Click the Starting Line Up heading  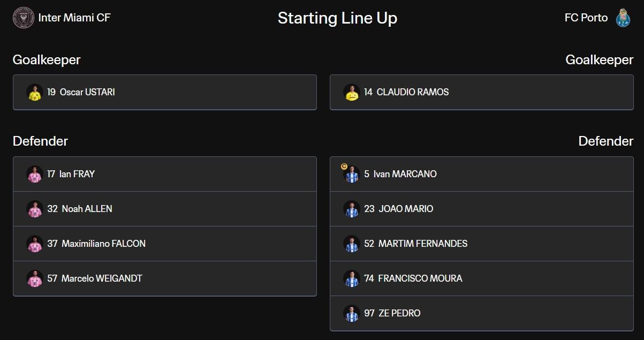pyautogui.click(x=337, y=18)
